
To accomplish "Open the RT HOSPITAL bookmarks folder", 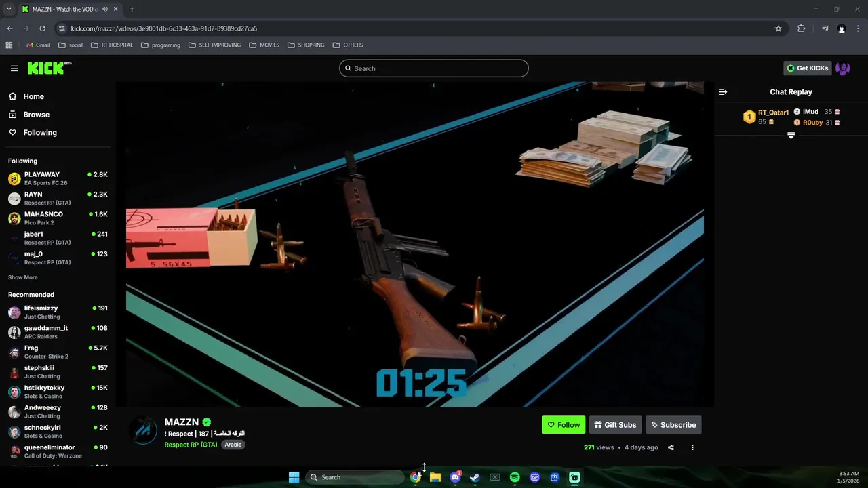I will click(112, 45).
